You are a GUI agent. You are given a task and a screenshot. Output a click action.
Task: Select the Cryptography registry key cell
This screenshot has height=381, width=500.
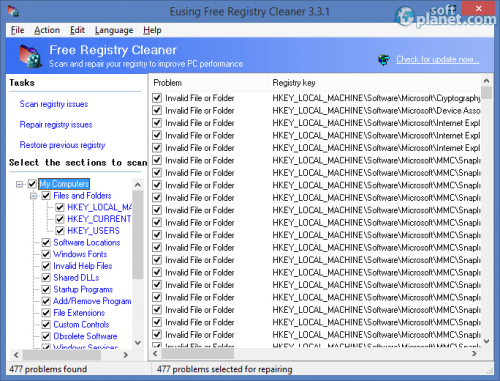[x=376, y=98]
